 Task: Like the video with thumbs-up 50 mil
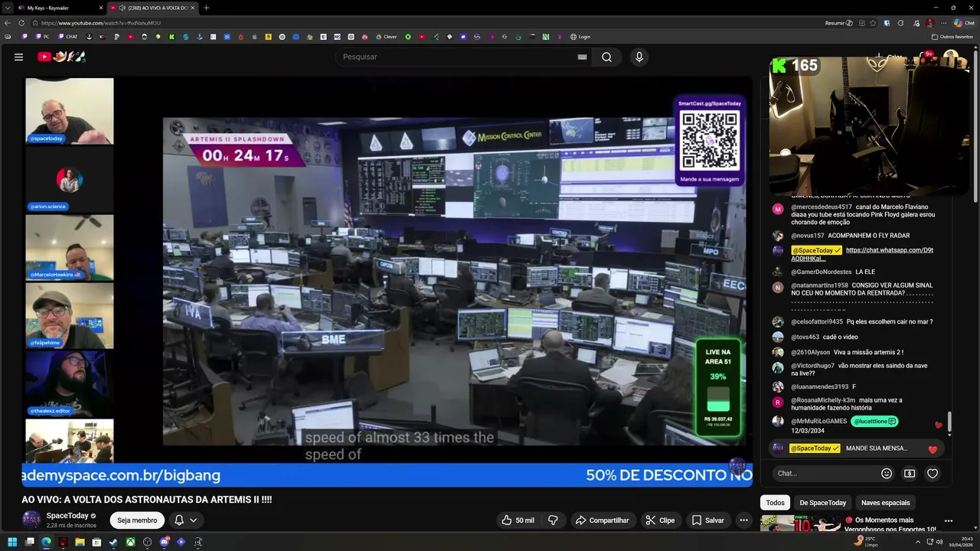(518, 520)
